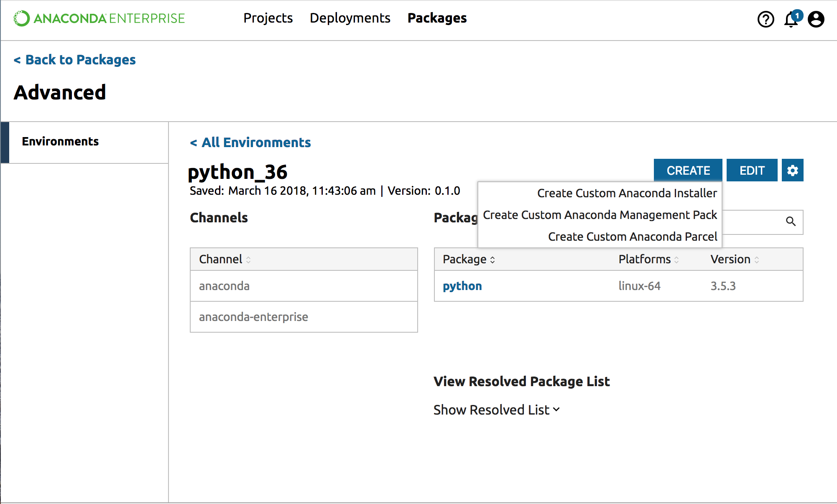Click the Anaconda Enterprise logo
Image resolution: width=837 pixels, height=504 pixels.
click(99, 18)
